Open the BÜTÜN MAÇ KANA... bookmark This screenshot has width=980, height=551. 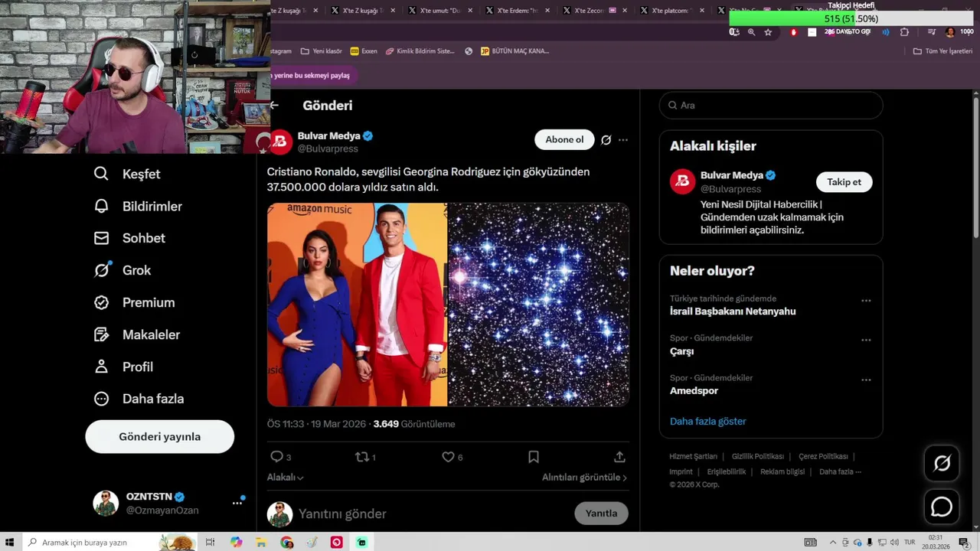514,51
